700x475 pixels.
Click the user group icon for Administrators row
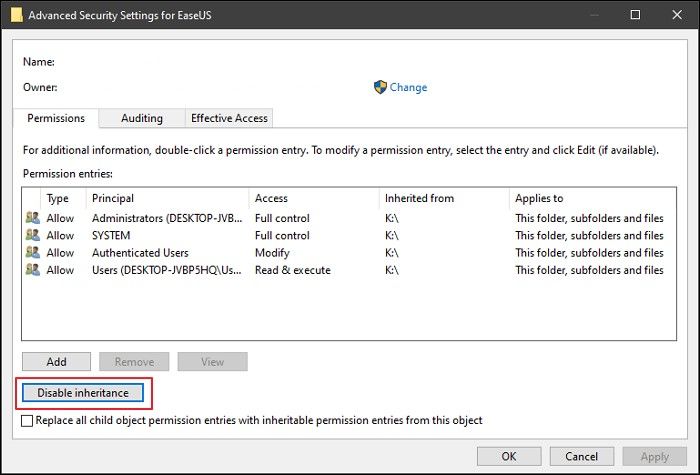pos(33,218)
